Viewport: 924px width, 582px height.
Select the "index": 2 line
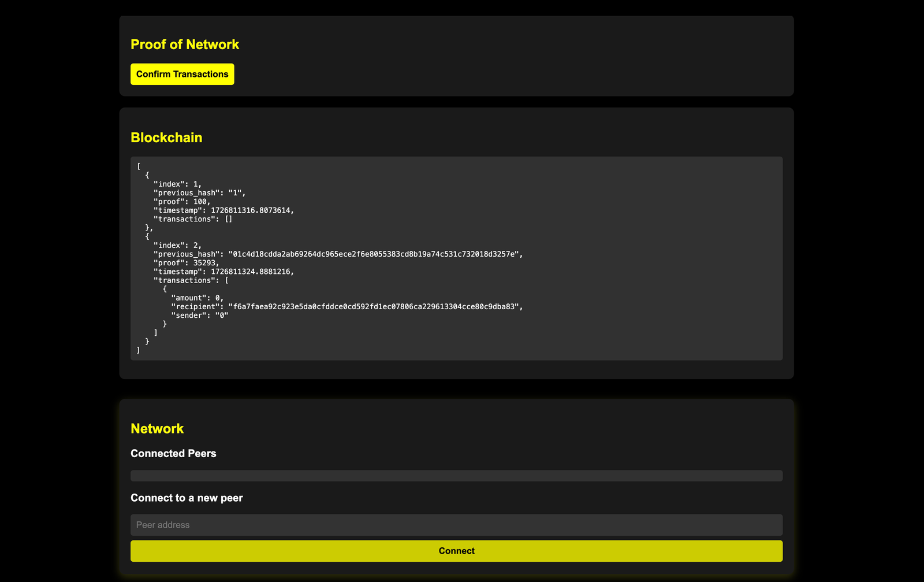177,246
